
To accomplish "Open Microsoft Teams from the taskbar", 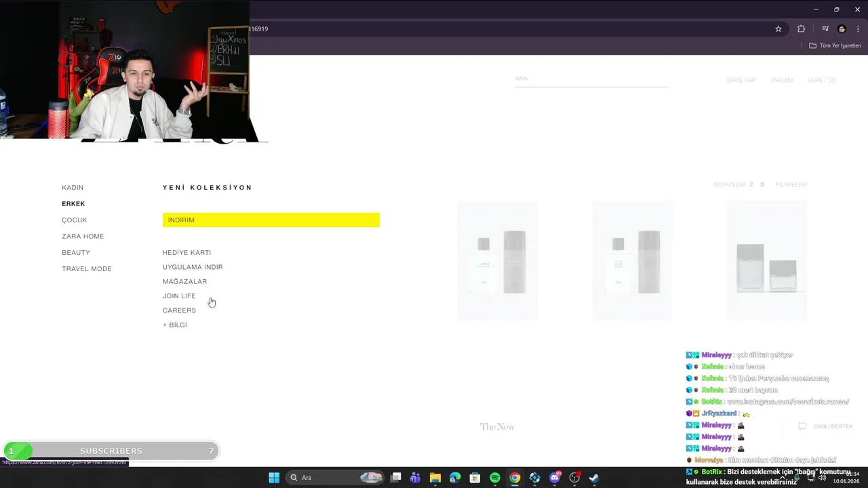I will tap(415, 478).
